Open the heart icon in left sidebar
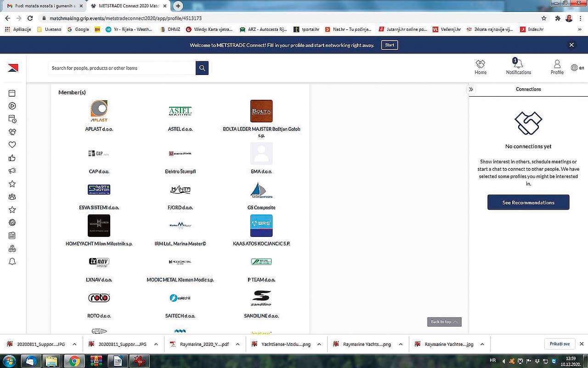The image size is (588, 368). [12, 145]
